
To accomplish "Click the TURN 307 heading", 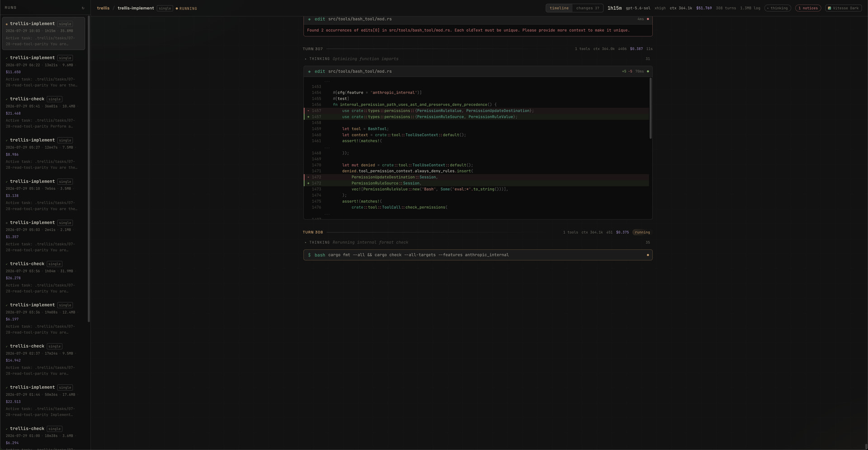I will (x=313, y=49).
